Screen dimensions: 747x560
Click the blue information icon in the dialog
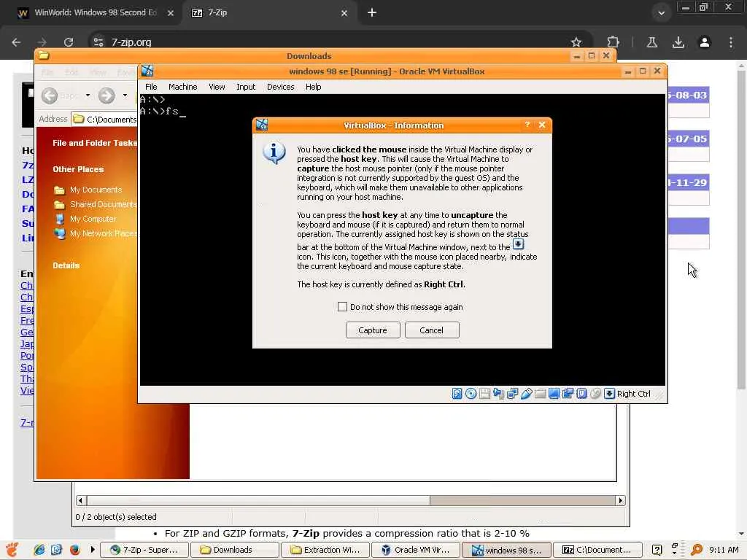coord(274,153)
